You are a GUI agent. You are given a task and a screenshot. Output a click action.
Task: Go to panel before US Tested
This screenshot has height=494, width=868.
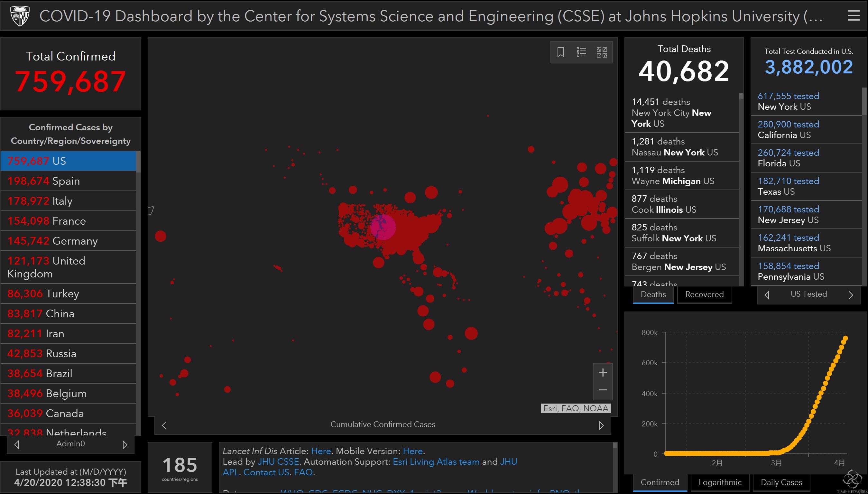pyautogui.click(x=767, y=295)
